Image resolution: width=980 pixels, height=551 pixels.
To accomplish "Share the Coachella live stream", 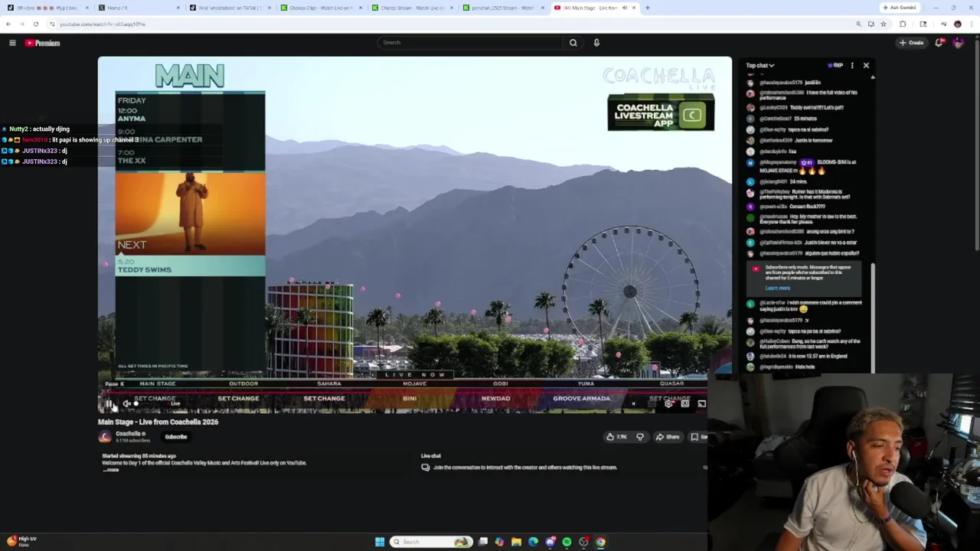I will (x=668, y=437).
